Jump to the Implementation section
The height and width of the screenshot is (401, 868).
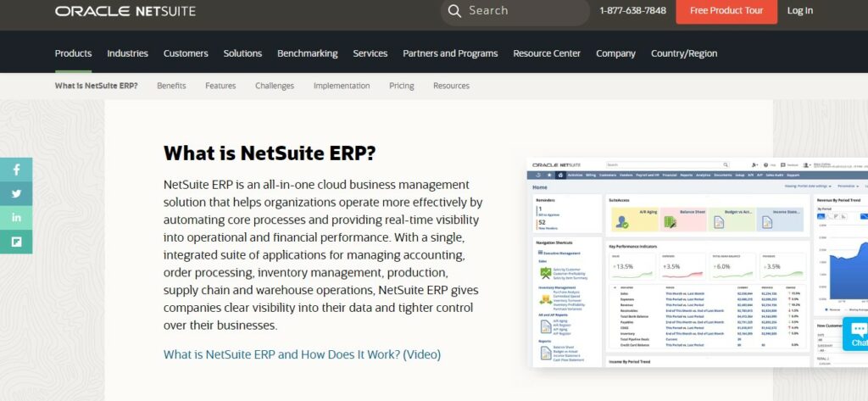(342, 86)
